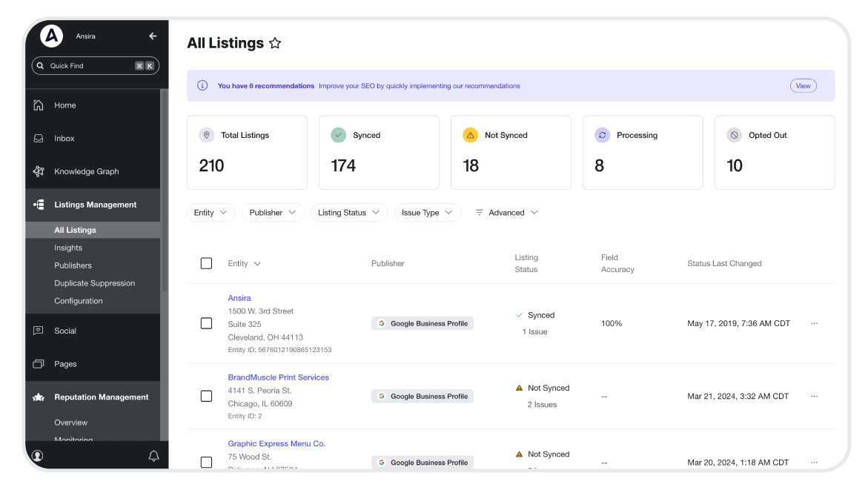Screen dimensions: 868x493
Task: Click inside the Quick Find search field
Action: pos(95,66)
